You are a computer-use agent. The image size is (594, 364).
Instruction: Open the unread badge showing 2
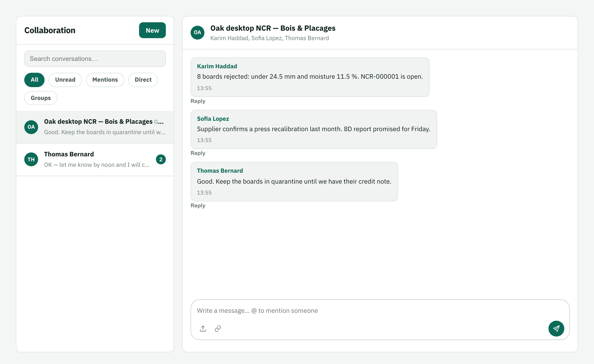(x=161, y=159)
